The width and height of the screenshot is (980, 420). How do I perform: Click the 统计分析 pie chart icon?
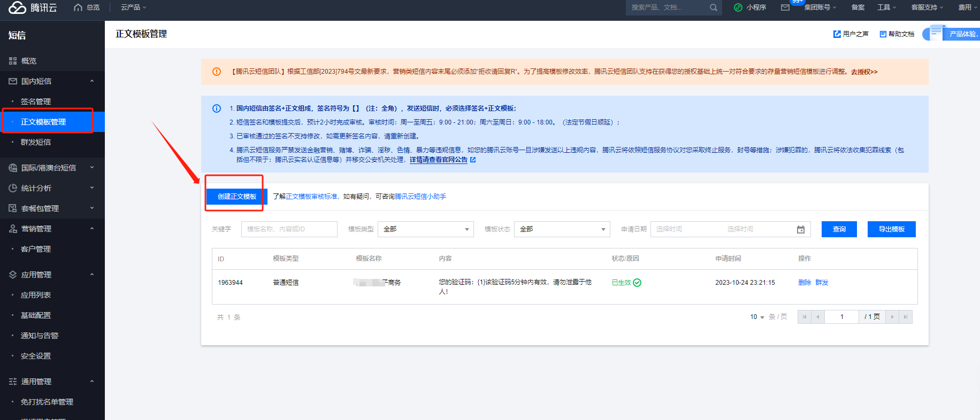13,188
